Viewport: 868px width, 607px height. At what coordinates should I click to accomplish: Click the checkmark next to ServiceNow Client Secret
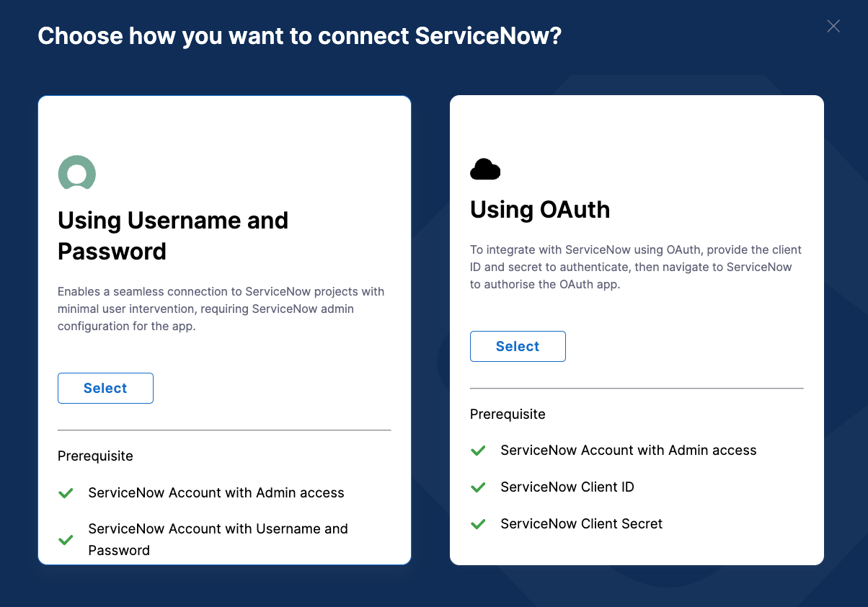click(478, 524)
